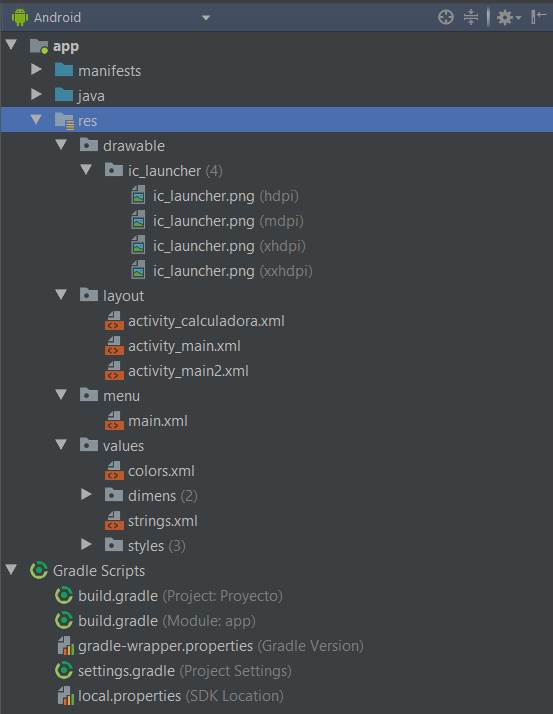553x714 pixels.
Task: Expand the styles (3) group
Action: pyautogui.click(x=86, y=545)
